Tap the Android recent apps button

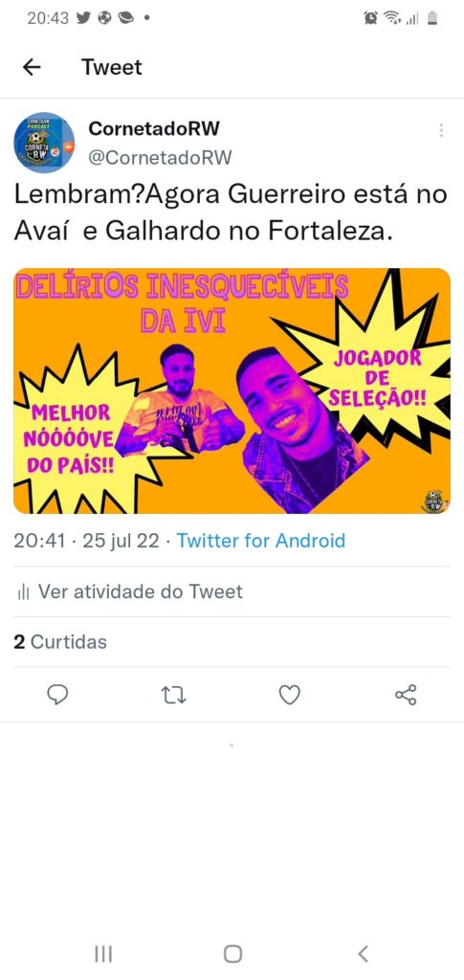click(103, 953)
